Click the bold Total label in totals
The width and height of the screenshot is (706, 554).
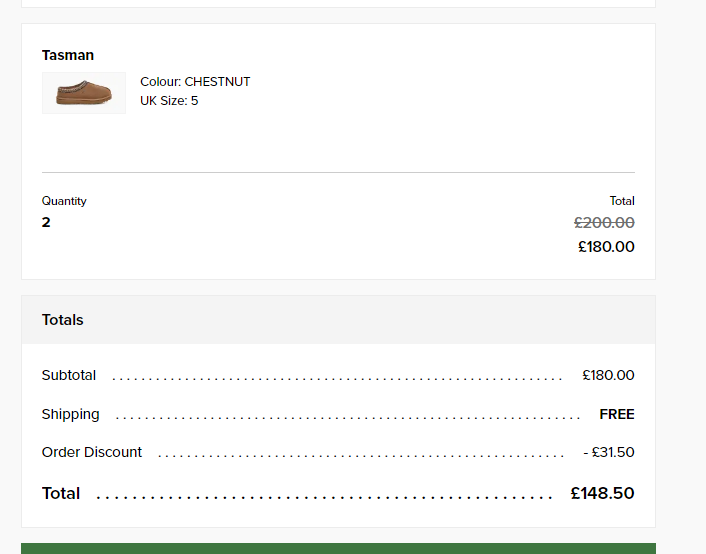(61, 493)
